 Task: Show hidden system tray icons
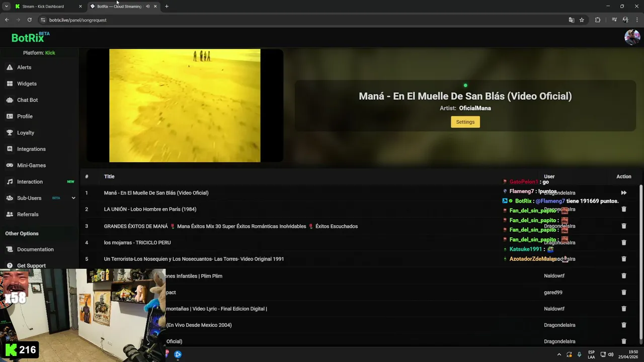pos(559,354)
